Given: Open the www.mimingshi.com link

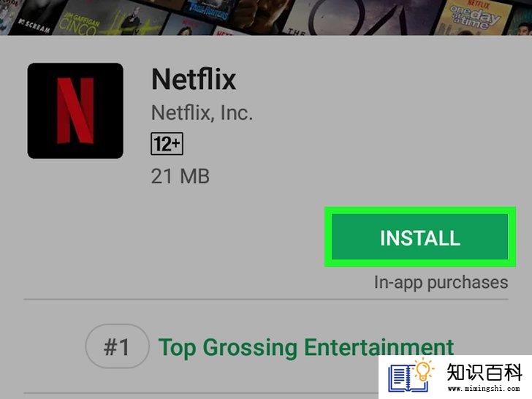Looking at the screenshot, I should [484, 389].
